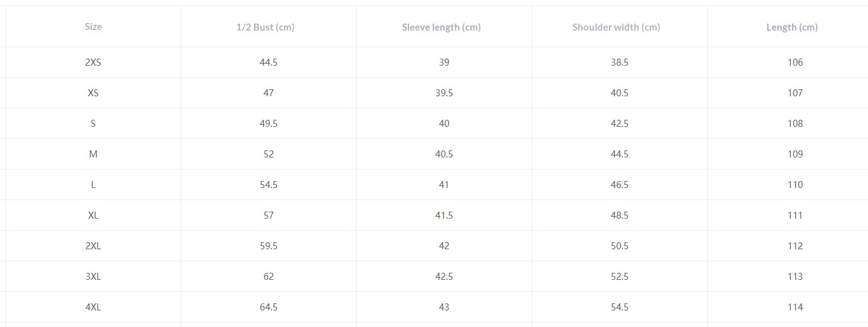The height and width of the screenshot is (327, 868).
Task: Click length value 109 for size M
Action: 795,154
